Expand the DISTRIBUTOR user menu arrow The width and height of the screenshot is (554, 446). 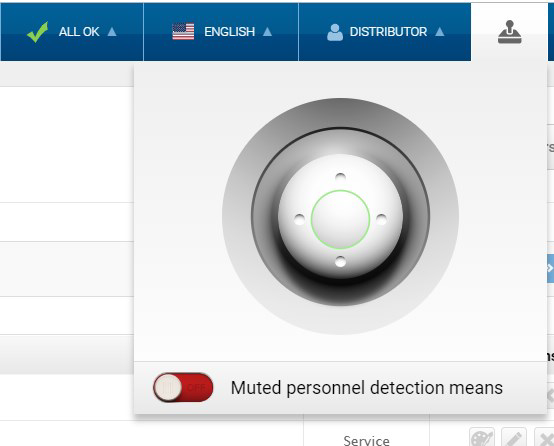click(440, 32)
